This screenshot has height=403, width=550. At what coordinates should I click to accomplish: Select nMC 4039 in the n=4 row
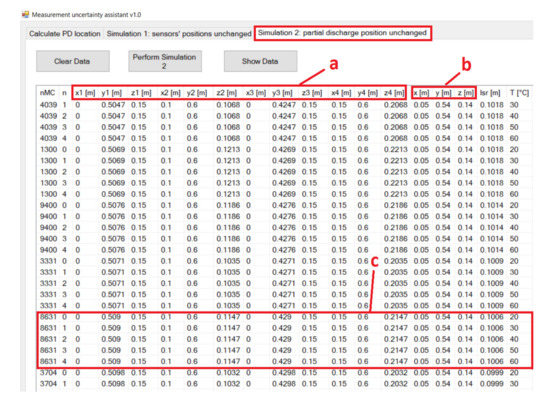(x=48, y=138)
